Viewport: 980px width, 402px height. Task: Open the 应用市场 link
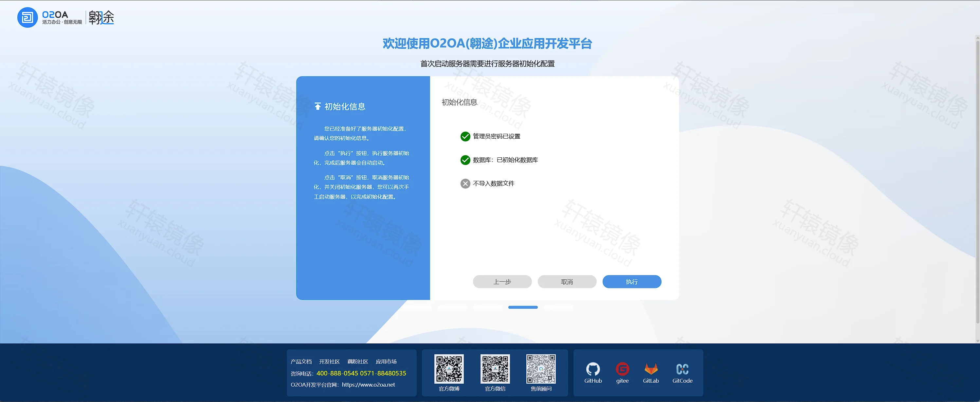(386, 362)
